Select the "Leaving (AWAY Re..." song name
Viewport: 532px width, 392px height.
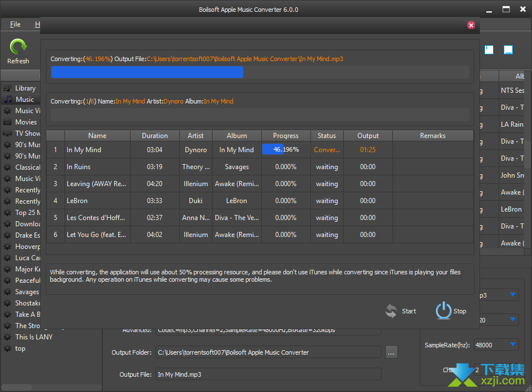click(96, 184)
